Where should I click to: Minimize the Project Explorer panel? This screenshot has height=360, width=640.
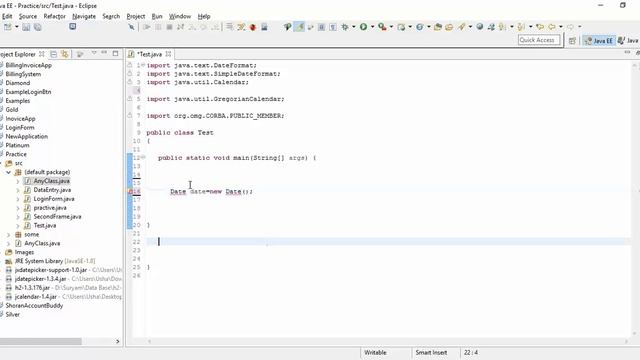pos(104,53)
